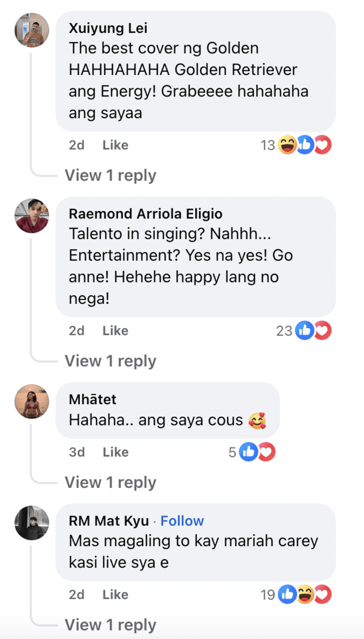Open Mhātet's profile picture
The width and height of the screenshot is (364, 639).
click(x=32, y=401)
